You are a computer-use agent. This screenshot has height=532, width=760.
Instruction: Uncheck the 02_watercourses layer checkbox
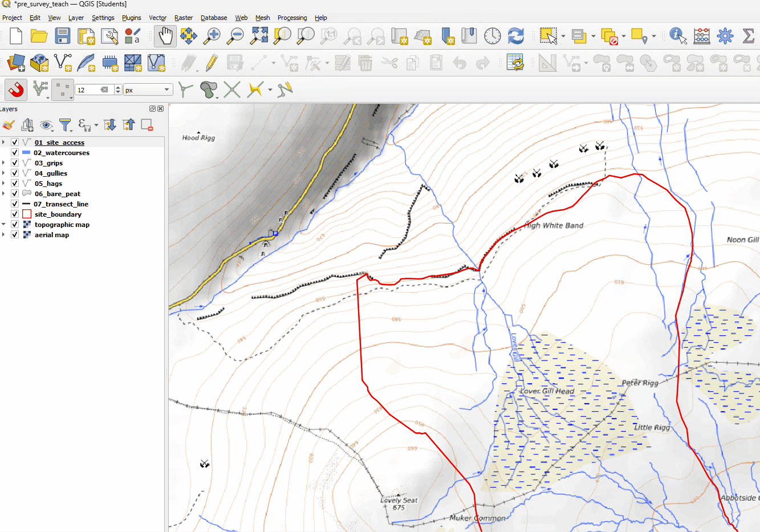tap(15, 153)
